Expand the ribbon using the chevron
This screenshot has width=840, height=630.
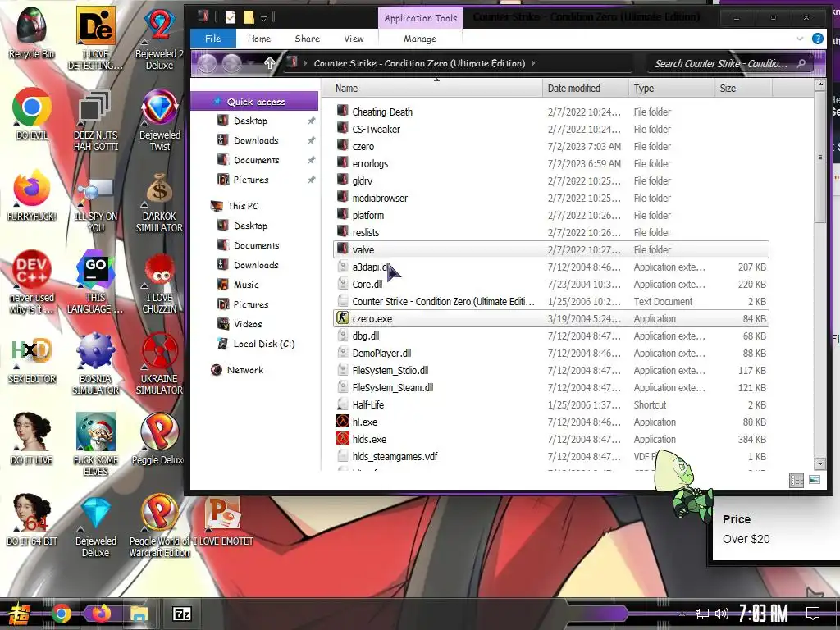pyautogui.click(x=799, y=39)
